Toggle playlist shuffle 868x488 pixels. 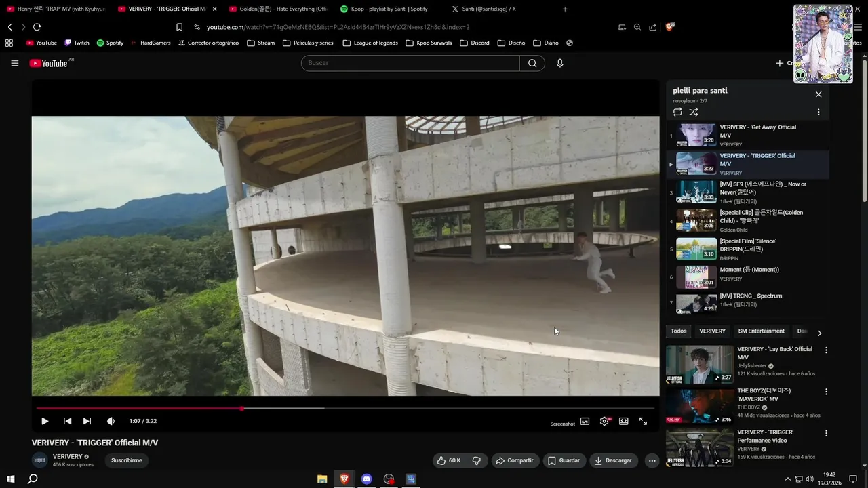[694, 112]
